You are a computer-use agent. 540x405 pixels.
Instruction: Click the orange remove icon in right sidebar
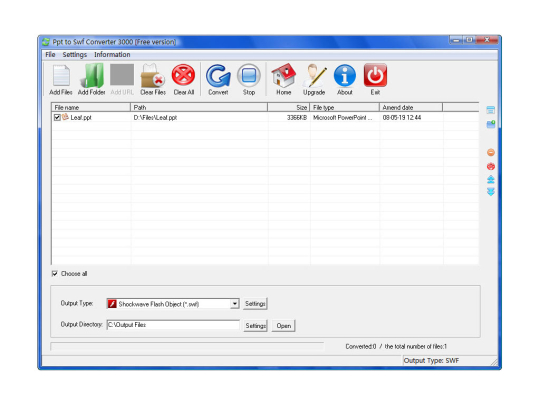coord(491,152)
